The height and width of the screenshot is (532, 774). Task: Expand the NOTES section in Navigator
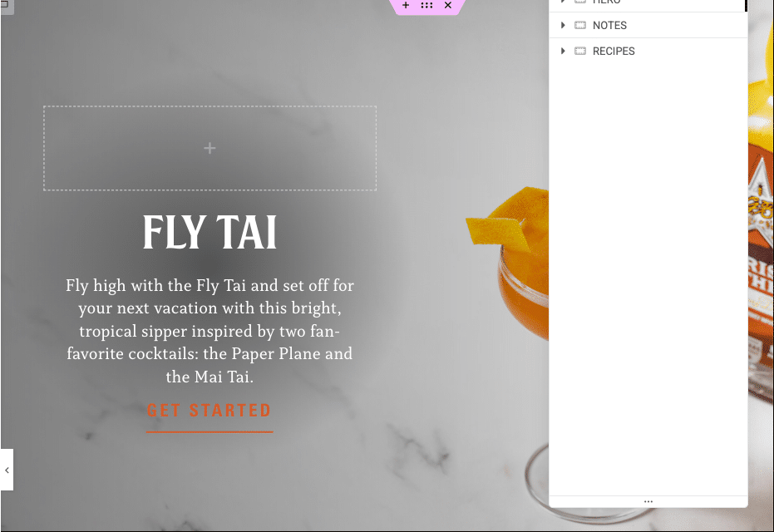pyautogui.click(x=563, y=25)
